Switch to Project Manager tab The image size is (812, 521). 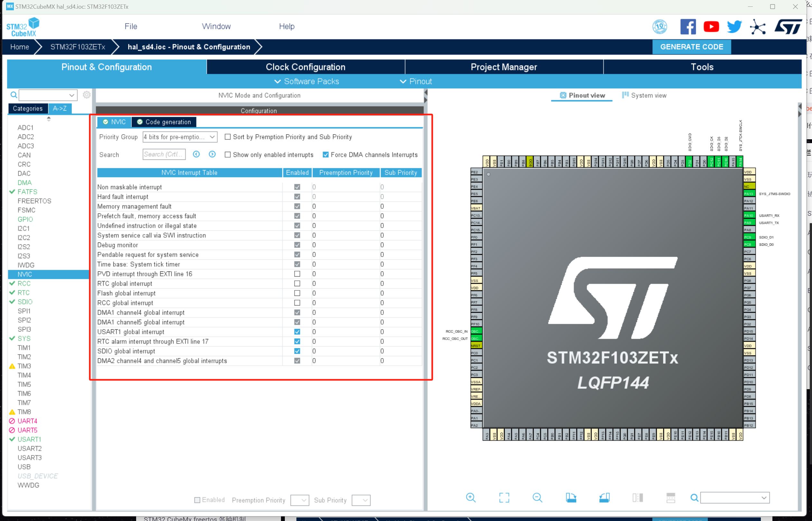click(x=504, y=67)
